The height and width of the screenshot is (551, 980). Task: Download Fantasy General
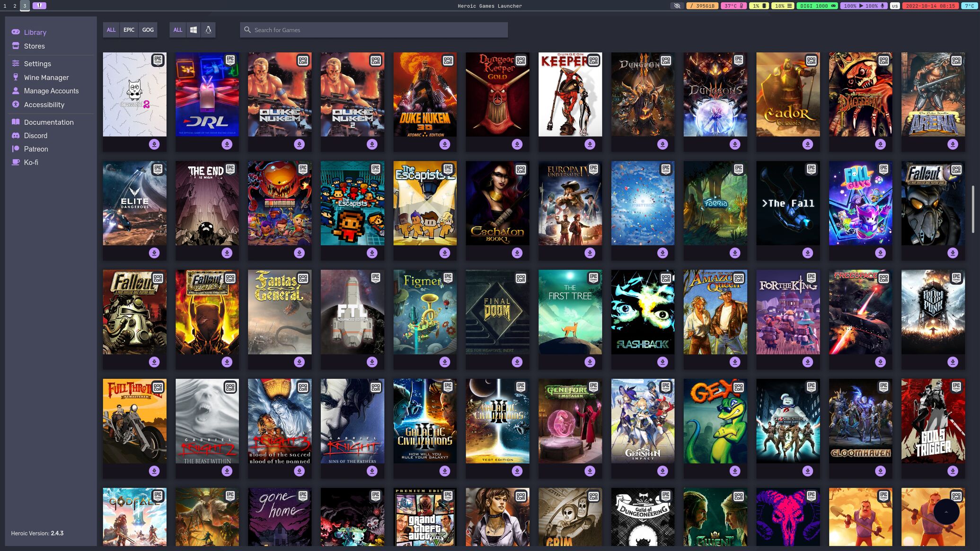tap(300, 362)
